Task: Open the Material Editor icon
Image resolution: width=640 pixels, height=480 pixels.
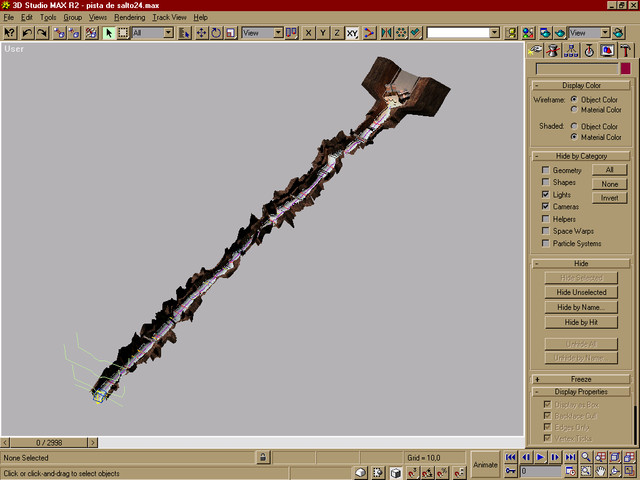Action: click(528, 33)
